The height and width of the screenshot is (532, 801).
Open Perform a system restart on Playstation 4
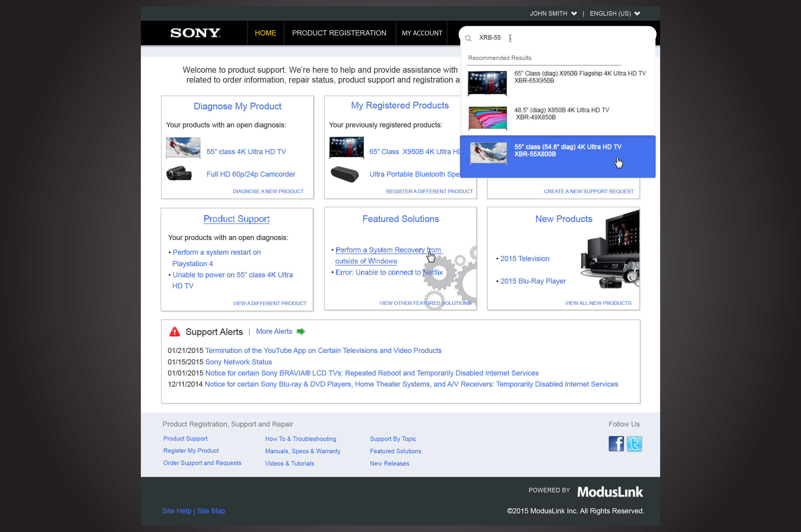click(216, 258)
